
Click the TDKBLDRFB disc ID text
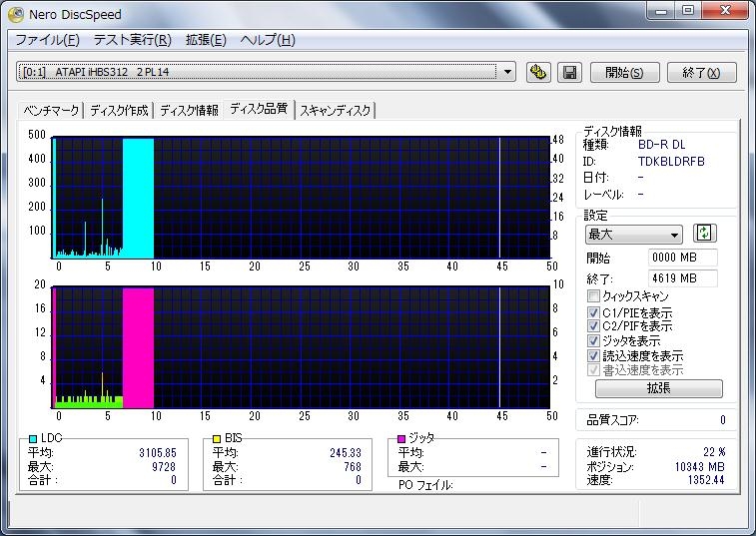671,162
